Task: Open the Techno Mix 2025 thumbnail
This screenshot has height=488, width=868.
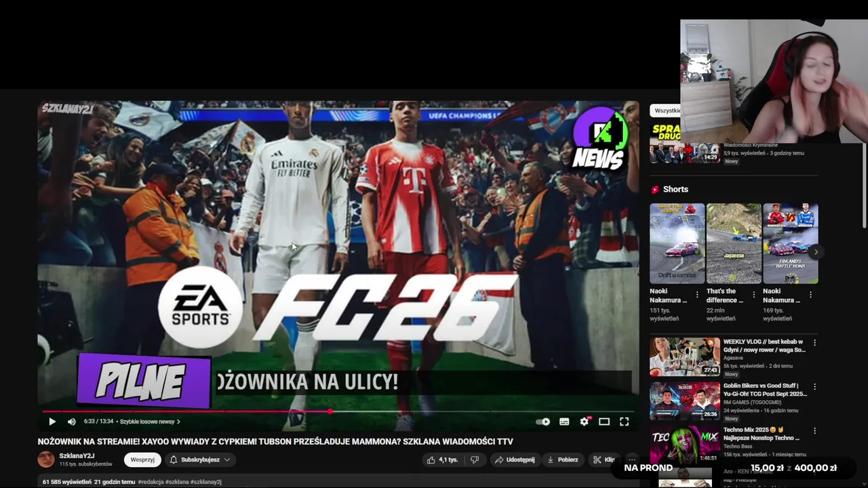Action: pyautogui.click(x=685, y=445)
